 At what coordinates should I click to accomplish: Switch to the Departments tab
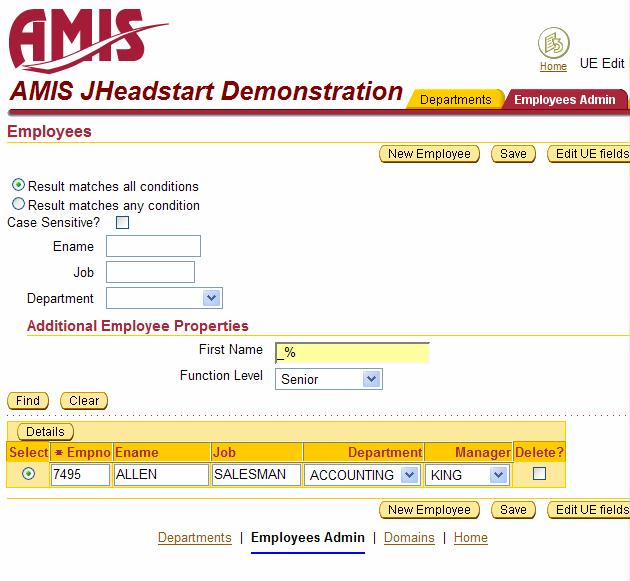(455, 100)
